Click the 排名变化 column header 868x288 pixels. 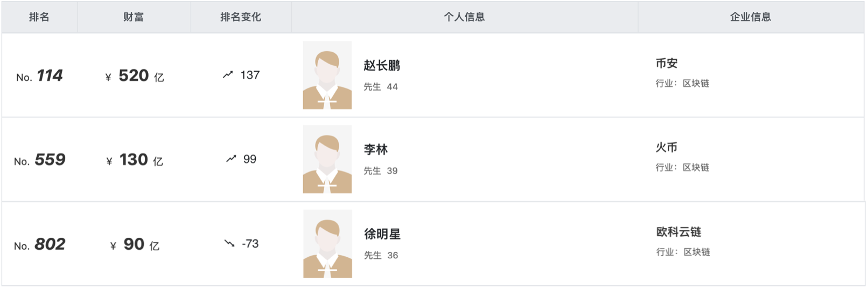click(241, 17)
